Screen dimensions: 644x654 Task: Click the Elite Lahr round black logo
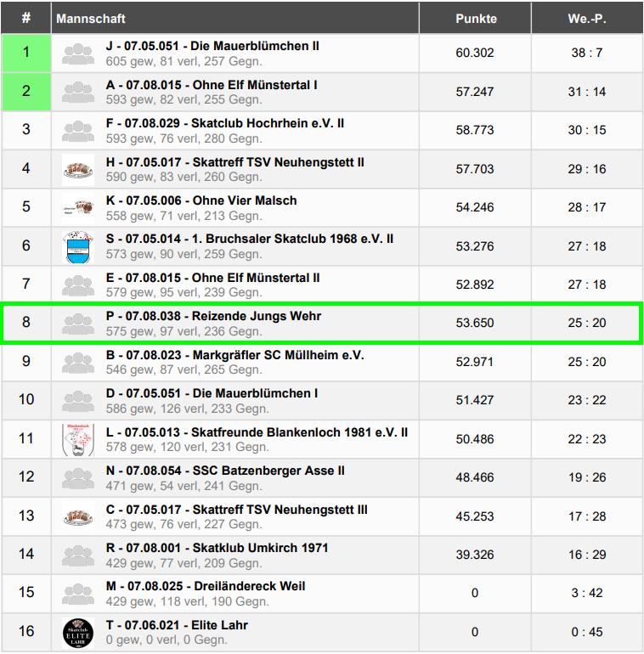click(78, 633)
